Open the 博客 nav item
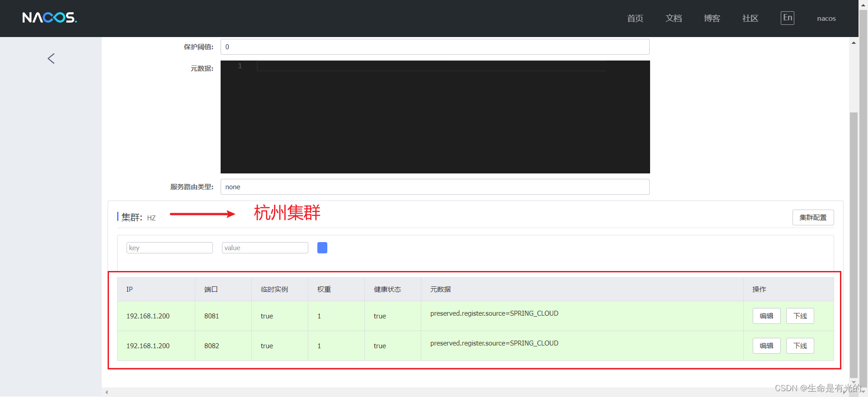Screen dimensions: 868x397 click(712, 18)
